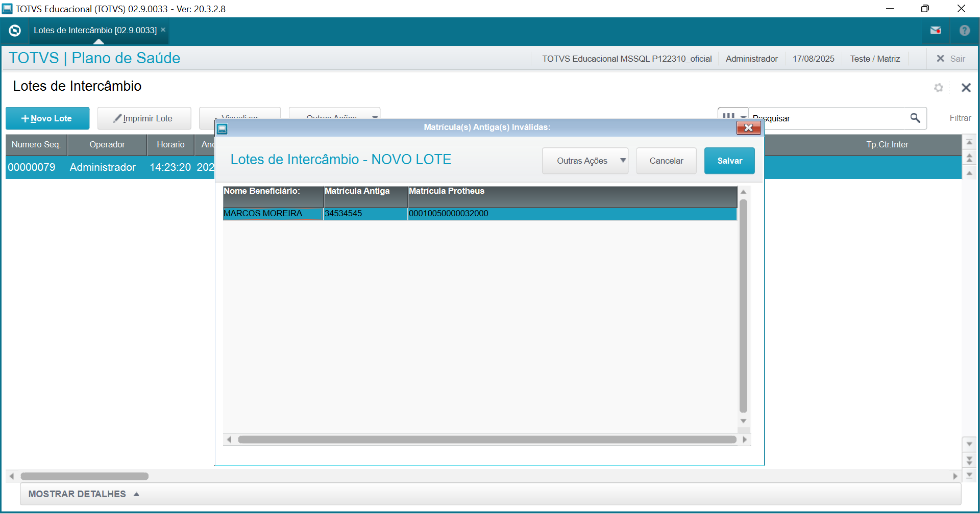Click the main grid page up arrow

969,158
